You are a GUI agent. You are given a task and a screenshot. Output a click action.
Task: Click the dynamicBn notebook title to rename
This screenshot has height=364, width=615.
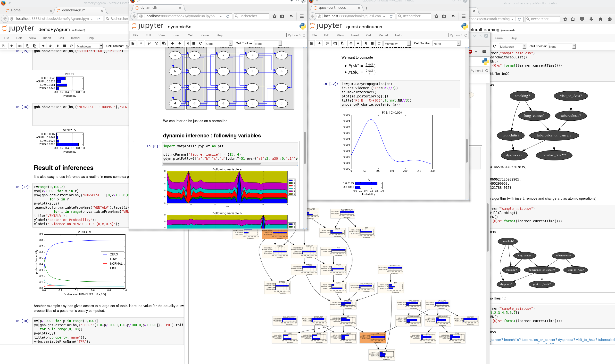pos(179,27)
